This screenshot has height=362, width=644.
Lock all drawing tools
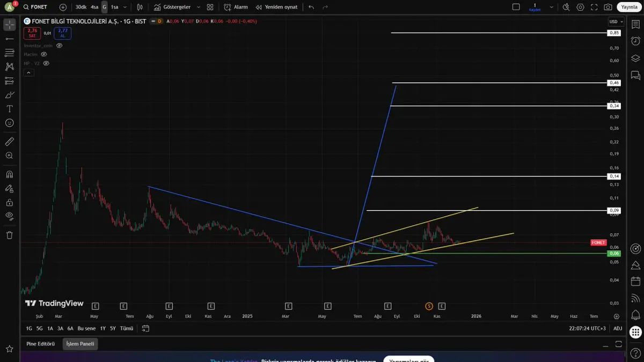point(9,202)
